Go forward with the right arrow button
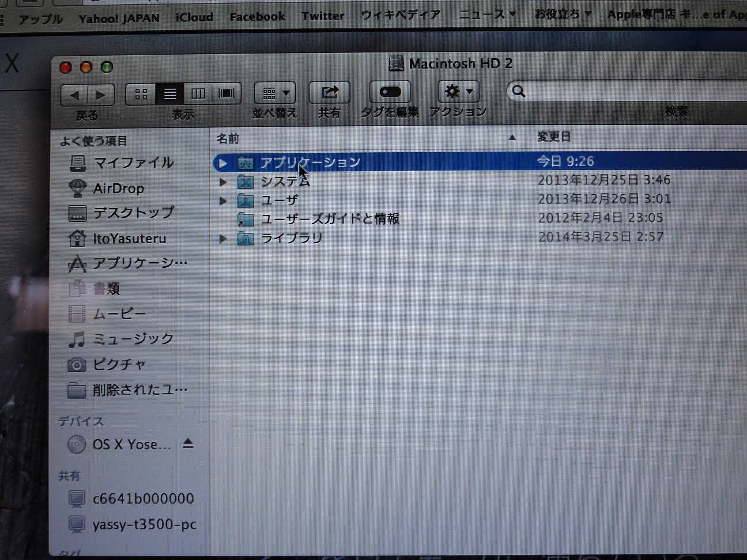 101,95
